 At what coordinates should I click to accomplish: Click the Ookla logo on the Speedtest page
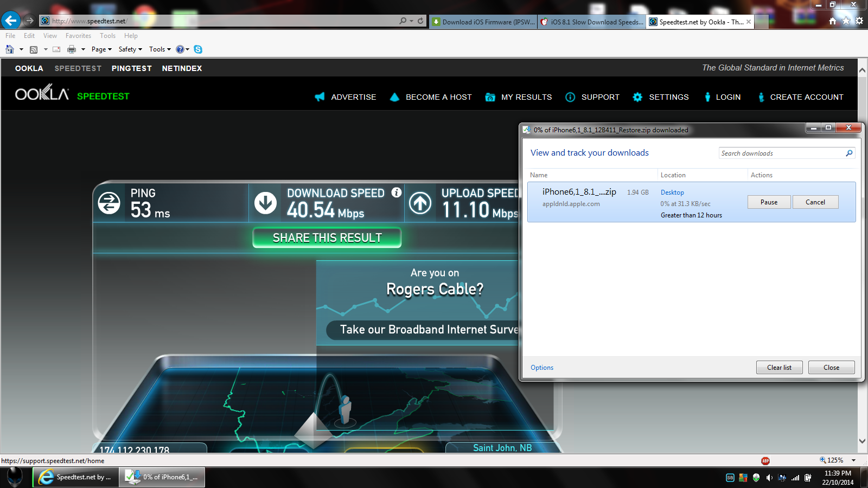tap(42, 93)
